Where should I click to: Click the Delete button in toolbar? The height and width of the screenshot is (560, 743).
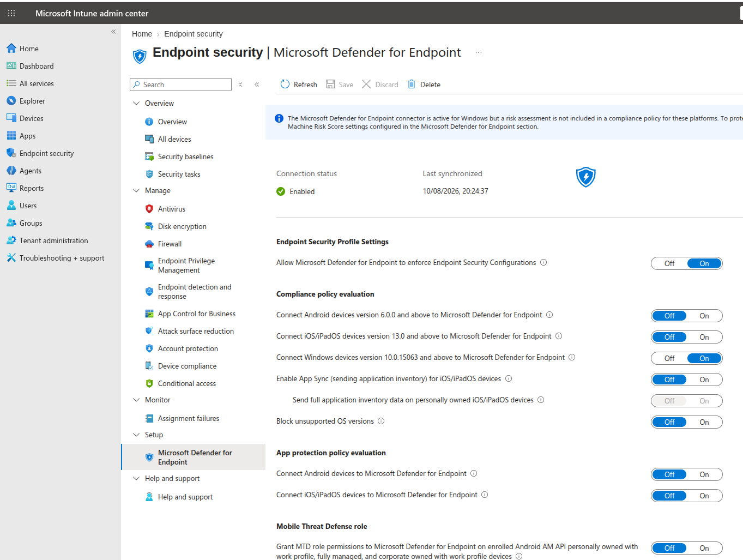pos(424,85)
